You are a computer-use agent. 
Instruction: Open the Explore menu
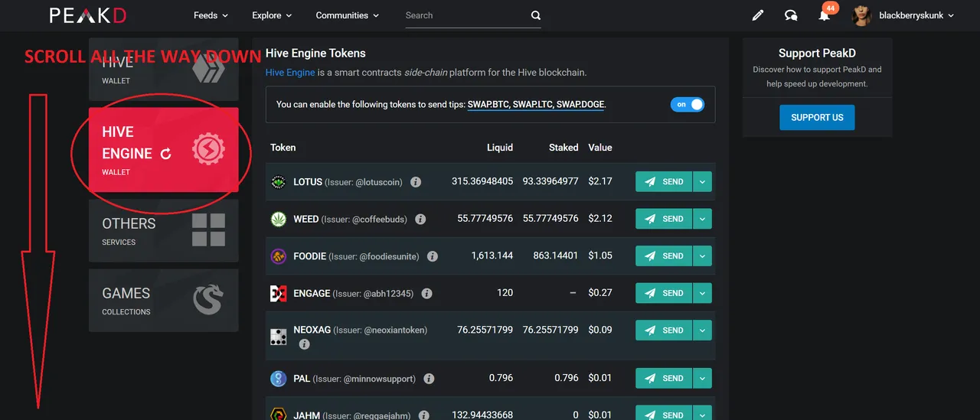[x=272, y=15]
